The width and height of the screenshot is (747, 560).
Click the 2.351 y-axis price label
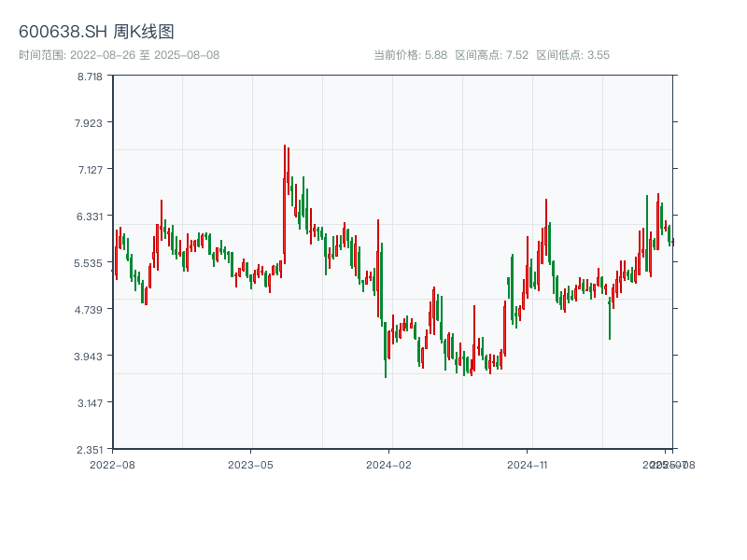click(x=91, y=449)
